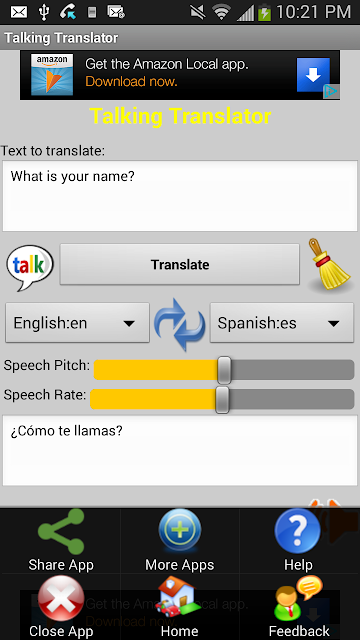Open More Apps plus icon
The width and height of the screenshot is (360, 640).
[180, 530]
